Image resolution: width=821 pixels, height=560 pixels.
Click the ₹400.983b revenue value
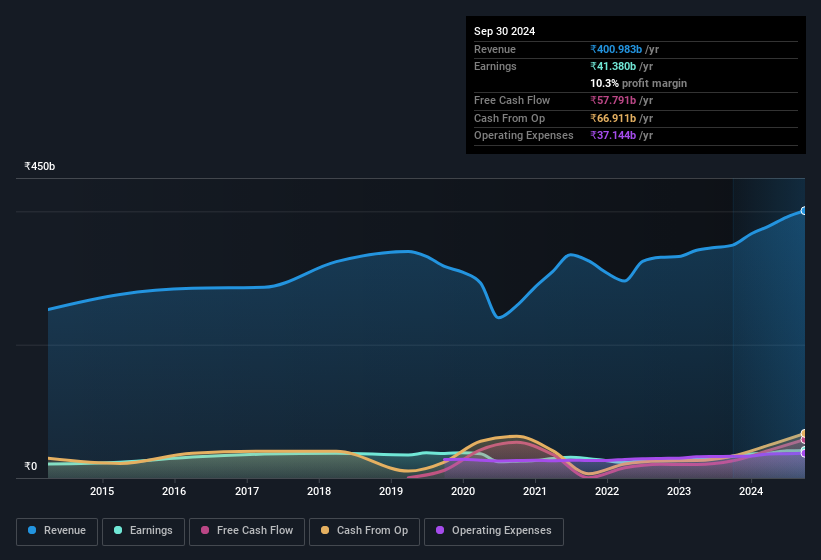616,49
